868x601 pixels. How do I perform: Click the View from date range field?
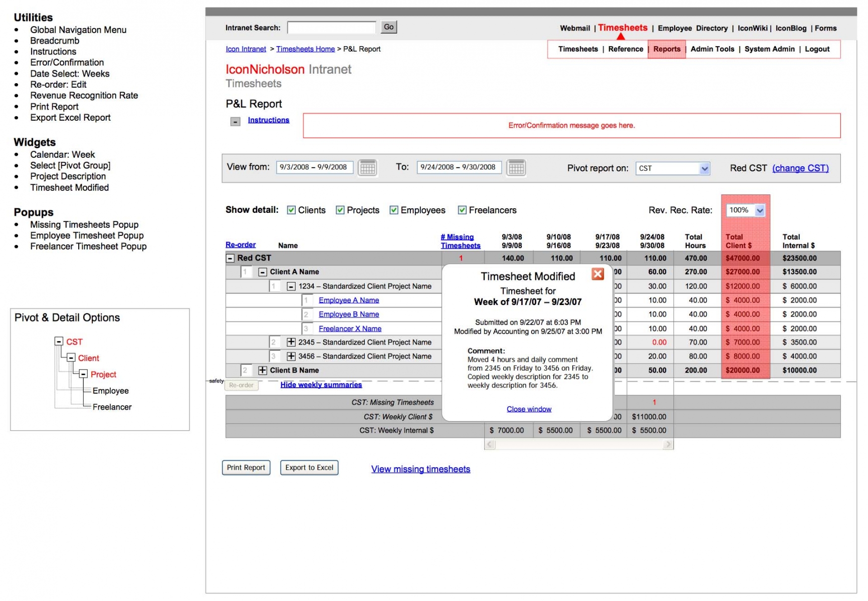click(x=315, y=167)
